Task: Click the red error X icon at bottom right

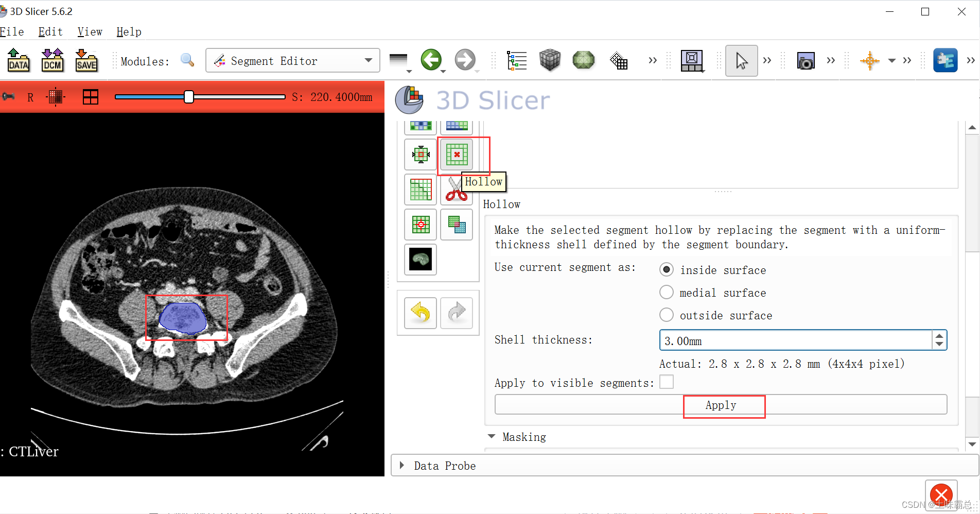Action: 941,495
